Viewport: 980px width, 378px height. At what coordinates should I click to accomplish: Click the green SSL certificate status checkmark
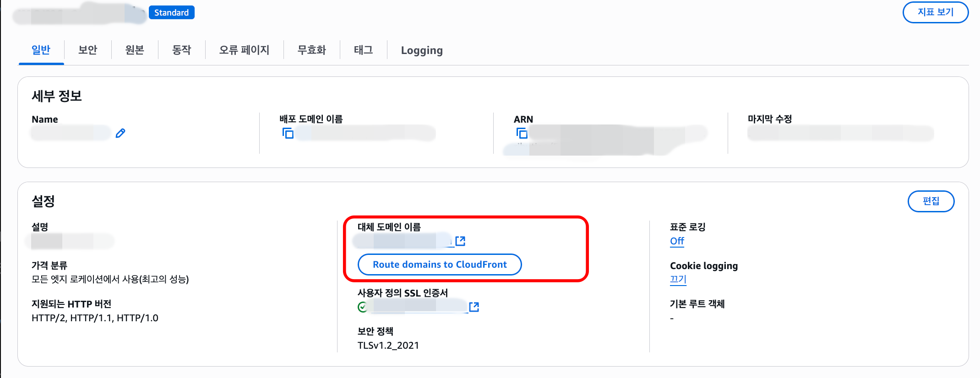tap(363, 307)
